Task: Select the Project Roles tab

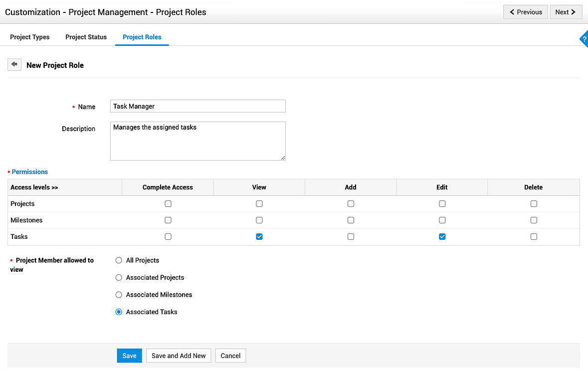Action: tap(142, 37)
